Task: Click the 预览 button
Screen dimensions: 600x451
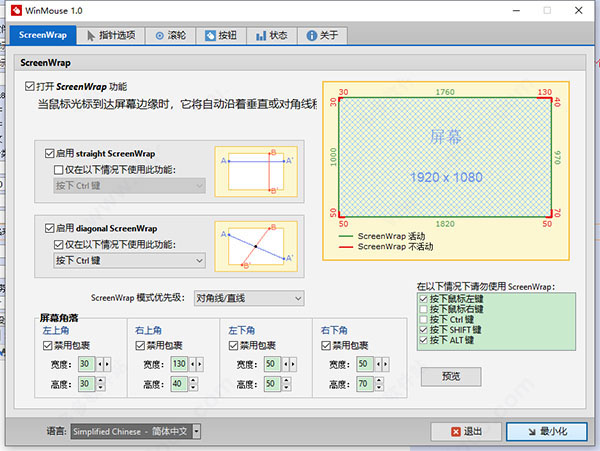Action: click(x=451, y=376)
